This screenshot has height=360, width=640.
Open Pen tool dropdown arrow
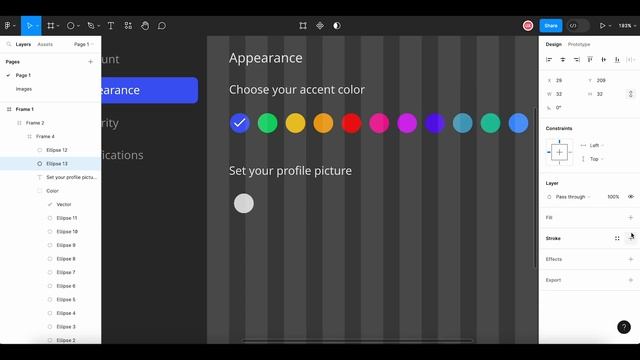point(99,26)
